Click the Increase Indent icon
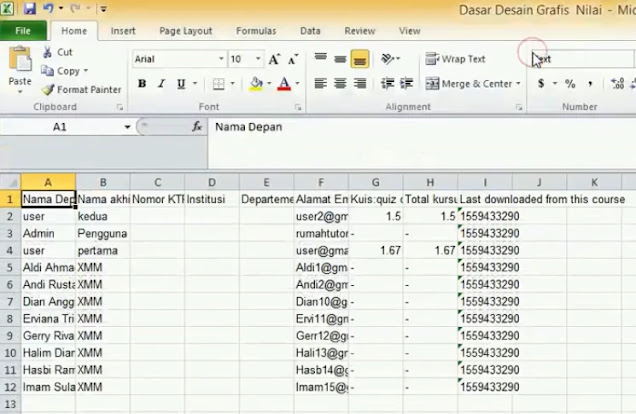636x414 pixels. 406,84
